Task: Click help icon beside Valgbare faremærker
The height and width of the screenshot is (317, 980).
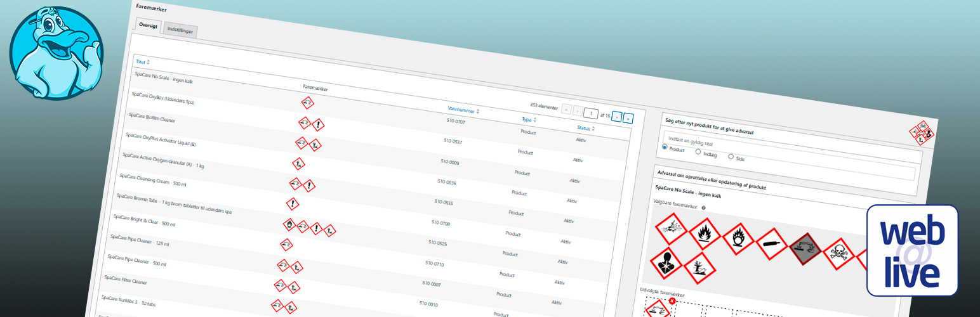Action: click(x=704, y=208)
